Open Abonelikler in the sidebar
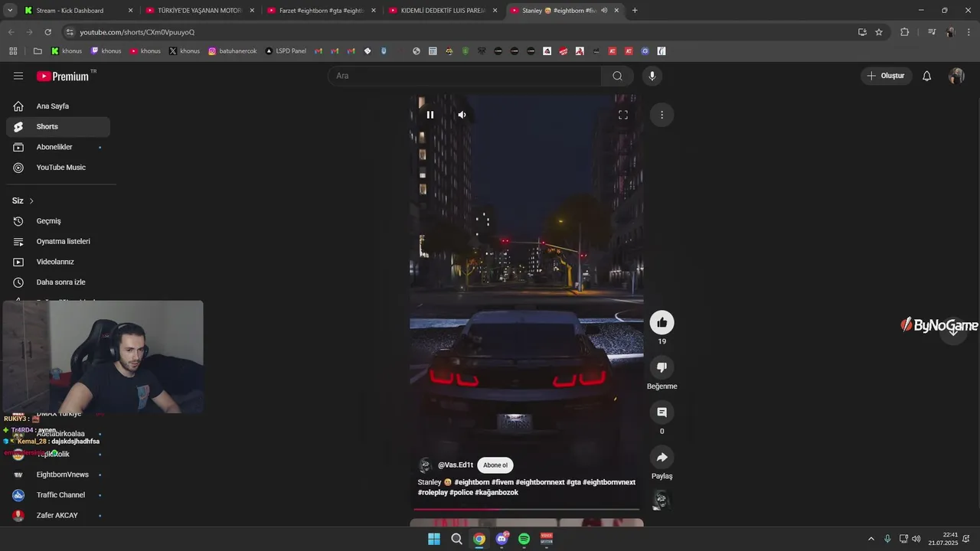Viewport: 980px width, 551px height. coord(58,147)
